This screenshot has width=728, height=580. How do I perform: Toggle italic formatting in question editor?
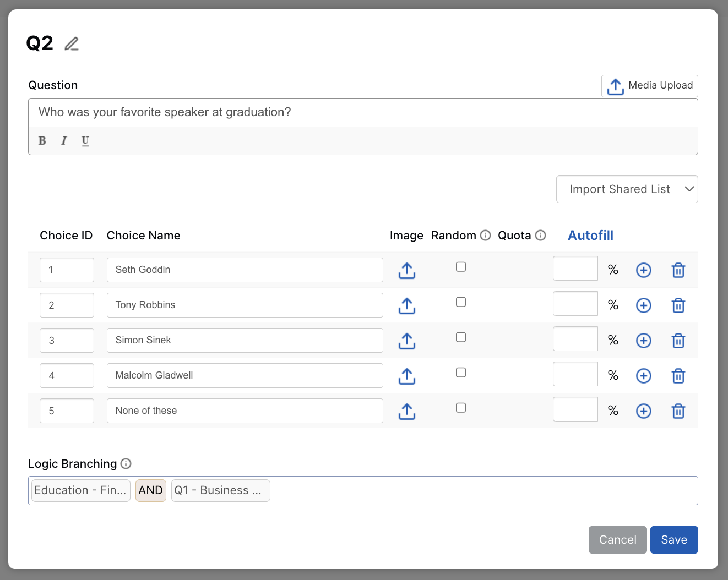click(x=64, y=141)
